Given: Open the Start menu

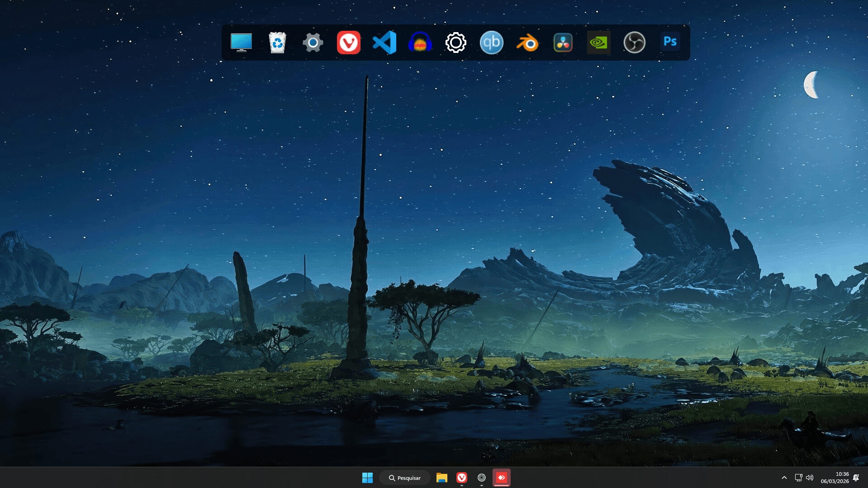Looking at the screenshot, I should (367, 478).
